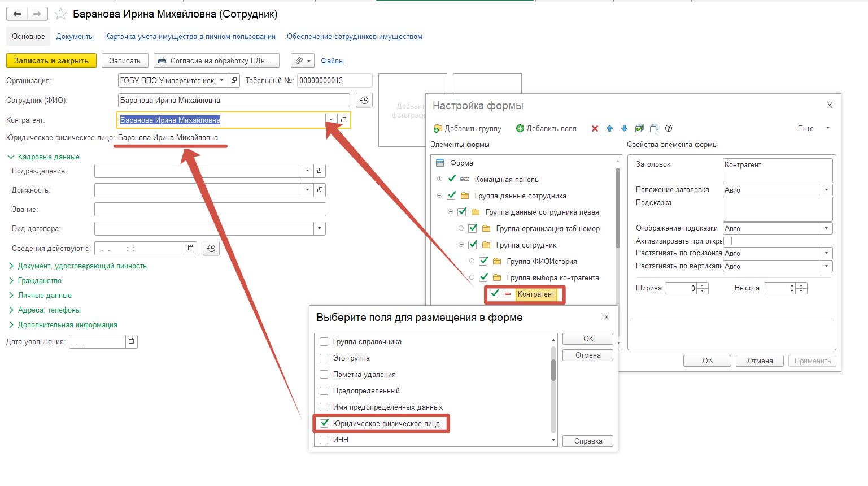Open Должность dropdown arrow

(308, 190)
